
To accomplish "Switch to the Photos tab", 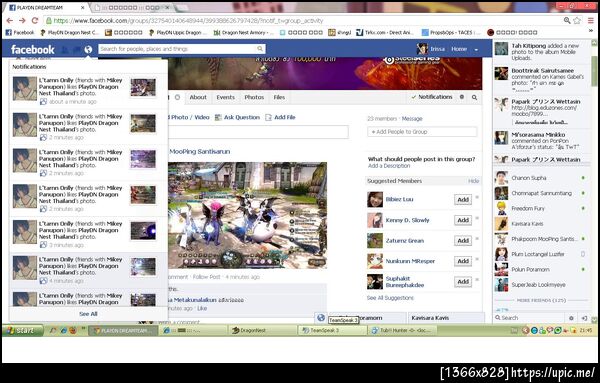I will pos(254,97).
